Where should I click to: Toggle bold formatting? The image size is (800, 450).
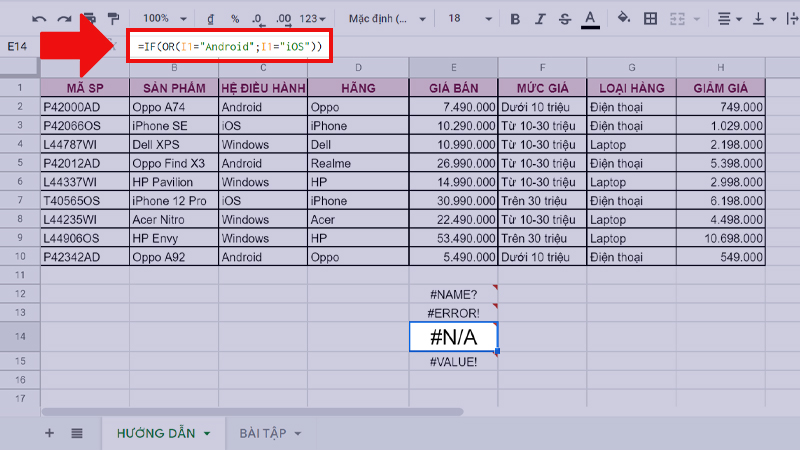[515, 18]
